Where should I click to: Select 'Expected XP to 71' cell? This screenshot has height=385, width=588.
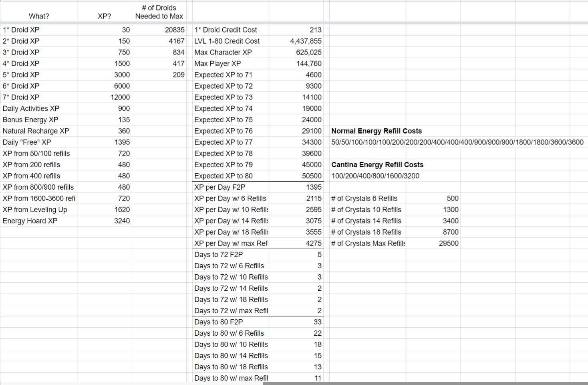[x=230, y=75]
